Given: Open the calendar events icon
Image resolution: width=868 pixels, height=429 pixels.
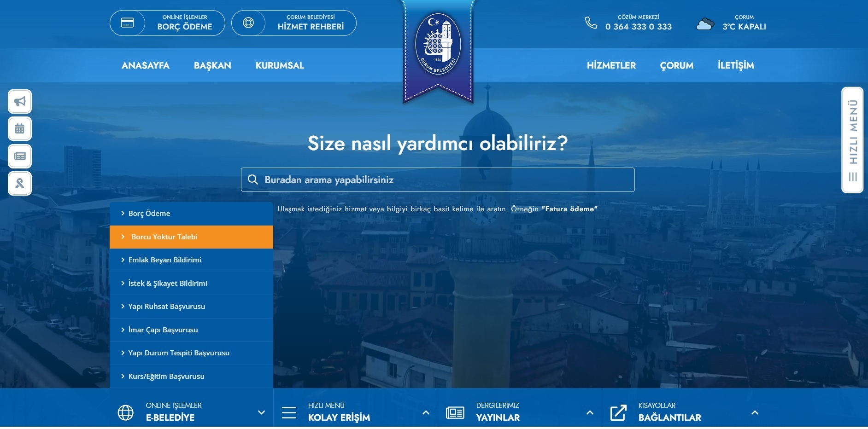Looking at the screenshot, I should point(20,129).
